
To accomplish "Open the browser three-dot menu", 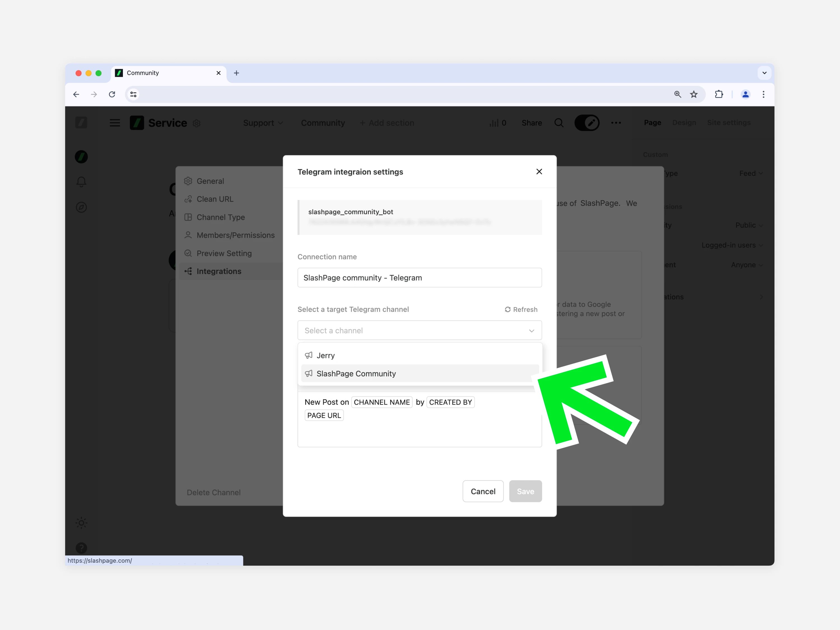I will tap(763, 94).
